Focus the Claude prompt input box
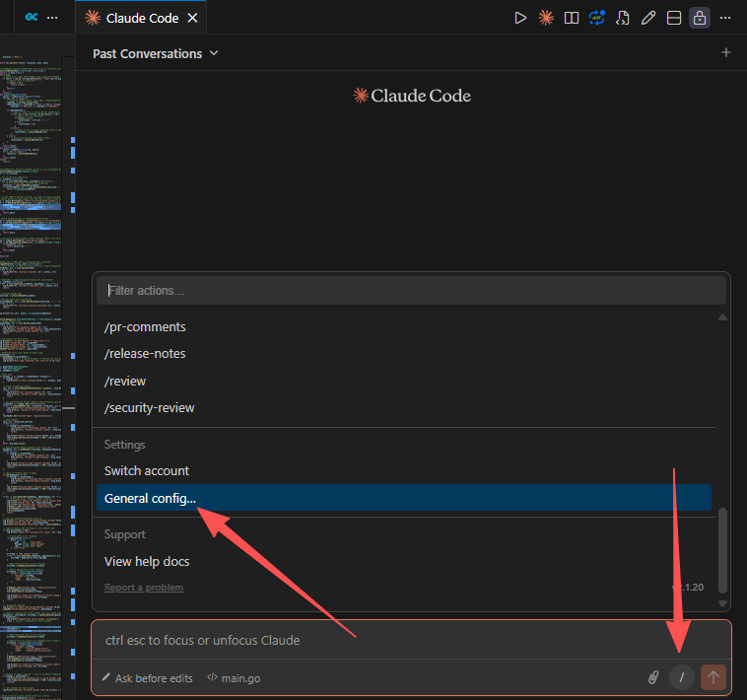The height and width of the screenshot is (700, 747). click(x=411, y=640)
